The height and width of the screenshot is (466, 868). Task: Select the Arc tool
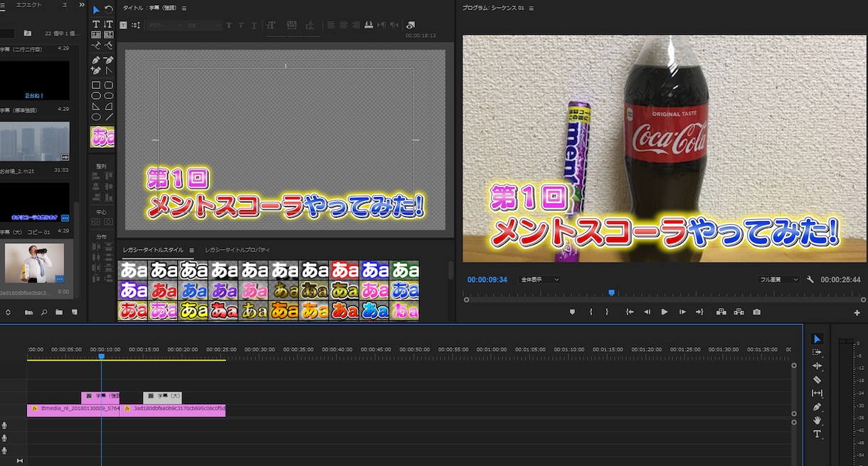click(x=109, y=106)
